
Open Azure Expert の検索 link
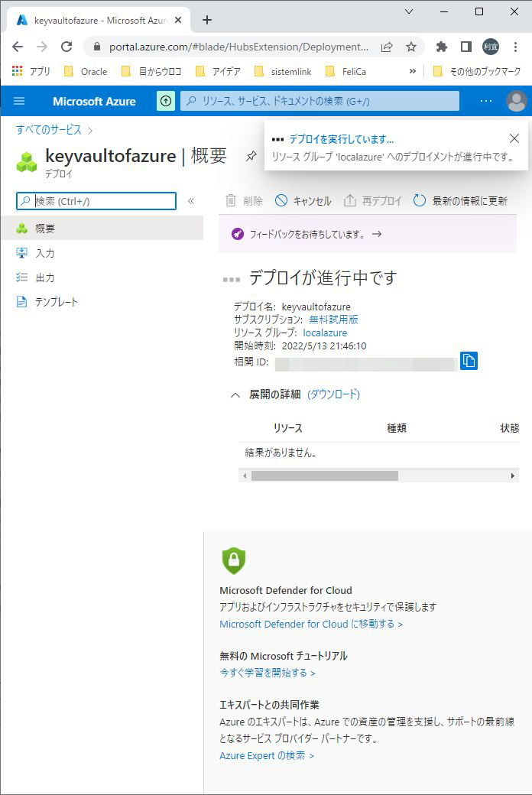pos(267,755)
